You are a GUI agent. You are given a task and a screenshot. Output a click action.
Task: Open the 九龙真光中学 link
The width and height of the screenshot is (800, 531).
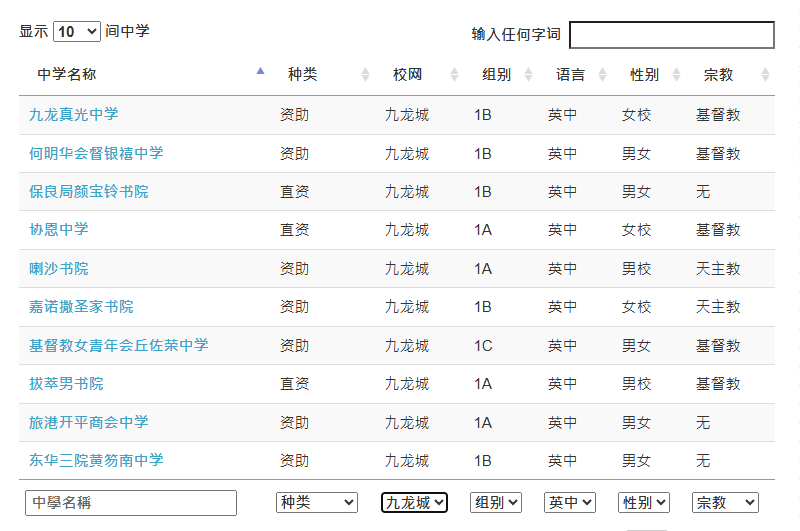(x=73, y=114)
